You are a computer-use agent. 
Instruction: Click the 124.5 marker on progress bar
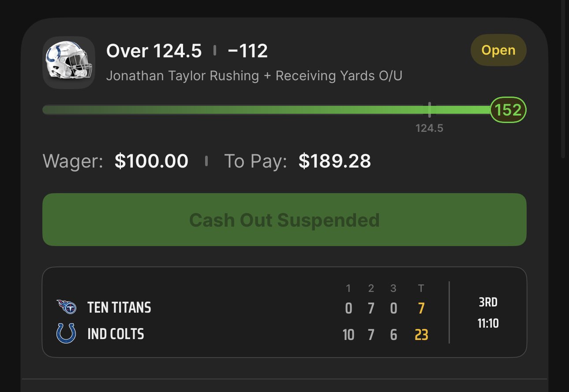(429, 110)
